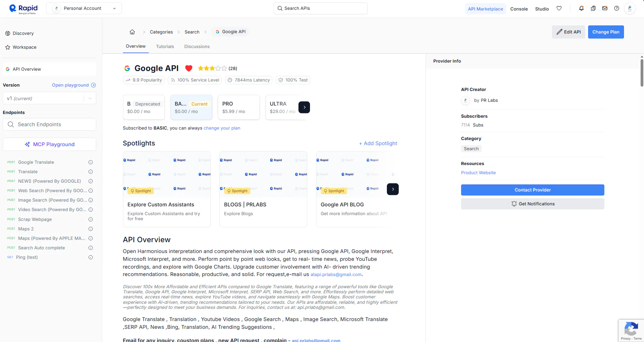Open info icon for Translate endpoint

point(90,172)
